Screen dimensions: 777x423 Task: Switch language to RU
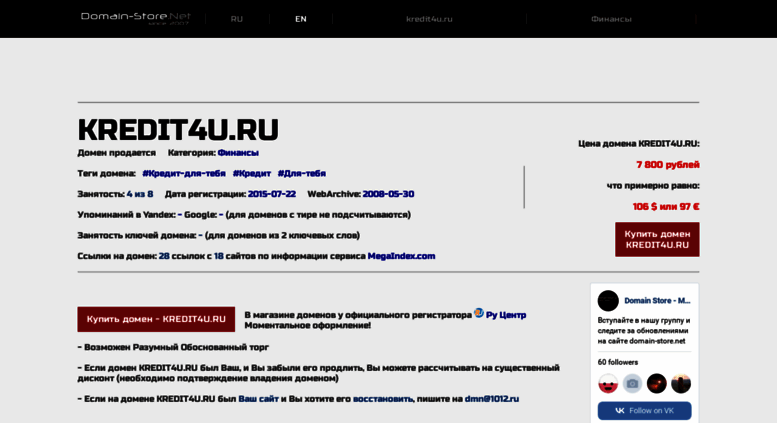(x=237, y=19)
